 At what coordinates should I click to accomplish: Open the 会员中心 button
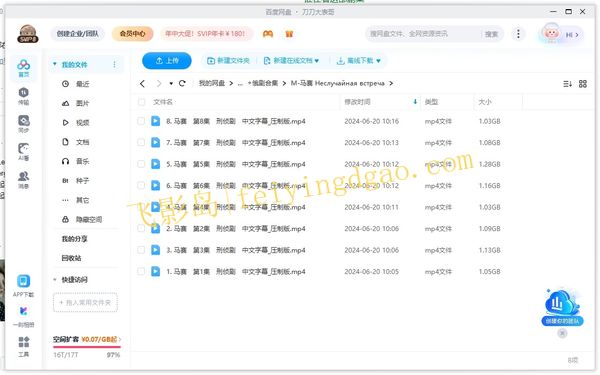[x=132, y=34]
